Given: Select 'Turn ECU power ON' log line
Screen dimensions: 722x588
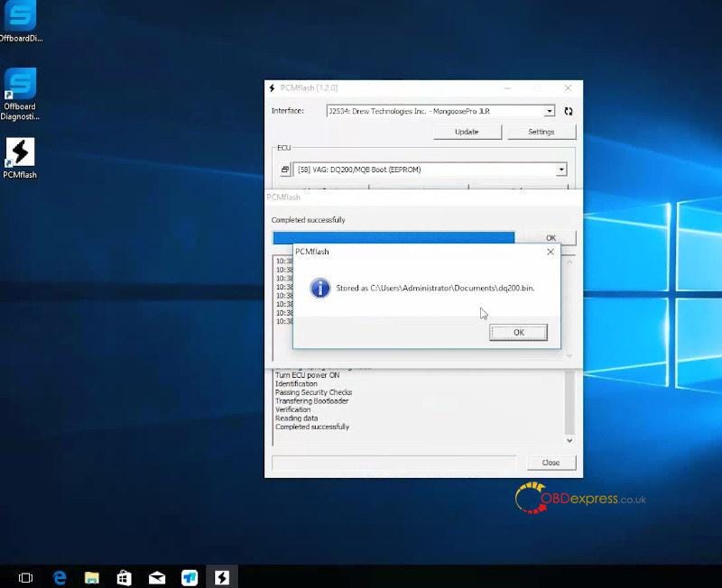Looking at the screenshot, I should pyautogui.click(x=307, y=375).
